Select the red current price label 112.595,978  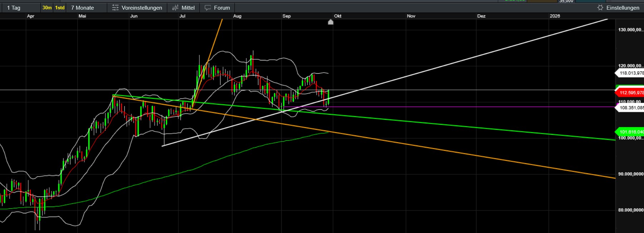[630, 93]
